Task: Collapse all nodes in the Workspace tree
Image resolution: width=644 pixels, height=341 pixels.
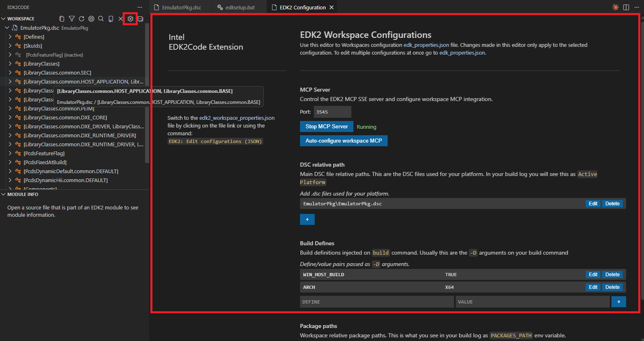Action: coord(140,19)
